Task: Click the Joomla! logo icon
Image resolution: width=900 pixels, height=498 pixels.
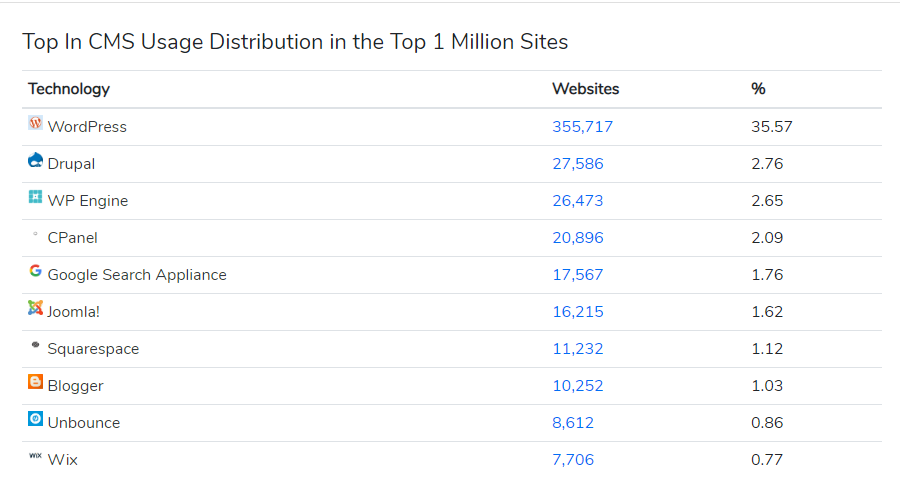Action: [36, 309]
